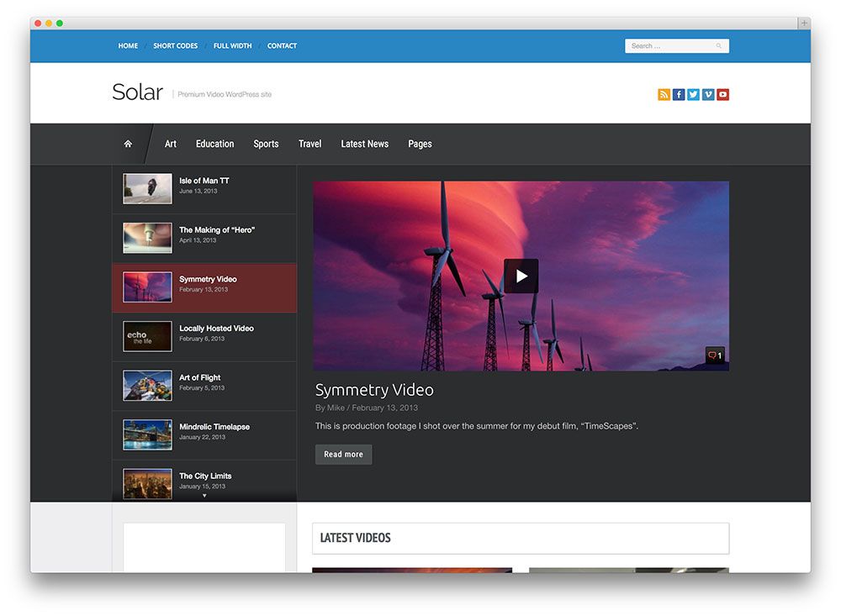This screenshot has width=841, height=616.
Task: Select the Art category
Action: 171,144
